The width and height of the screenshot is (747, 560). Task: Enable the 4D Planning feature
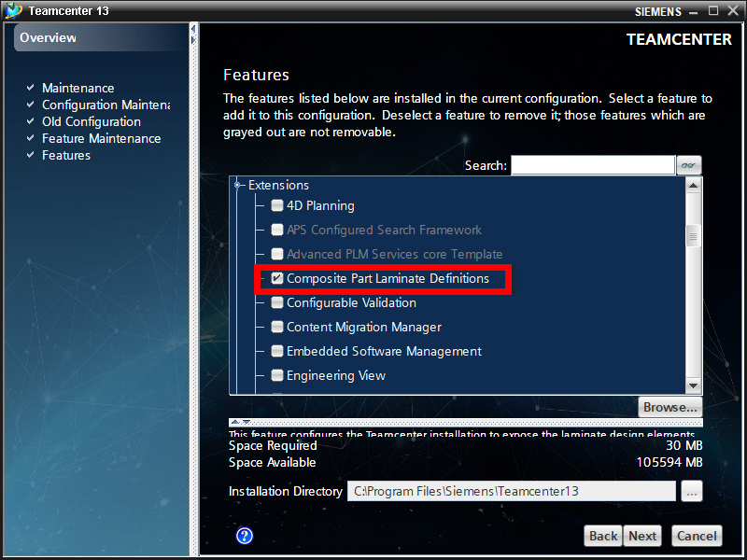[x=276, y=205]
